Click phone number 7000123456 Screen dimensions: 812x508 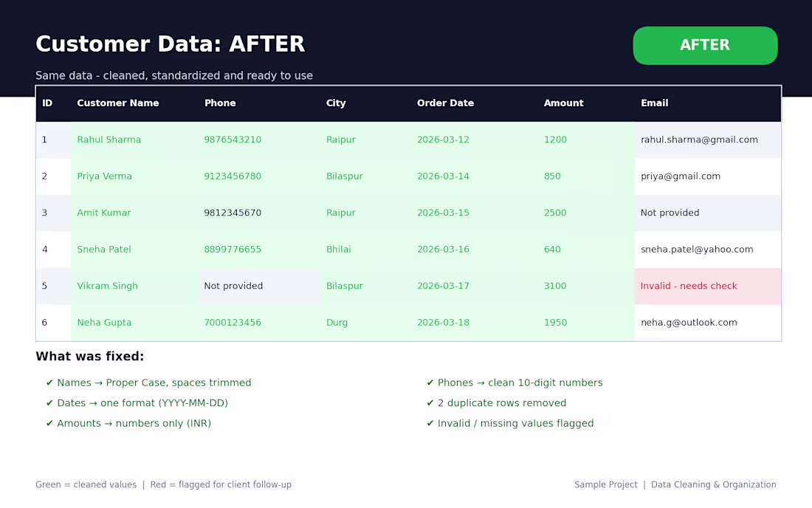pos(233,322)
